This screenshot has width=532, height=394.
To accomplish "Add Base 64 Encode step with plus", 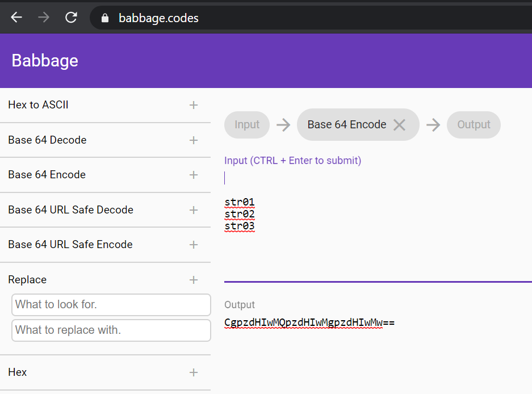I will [194, 175].
